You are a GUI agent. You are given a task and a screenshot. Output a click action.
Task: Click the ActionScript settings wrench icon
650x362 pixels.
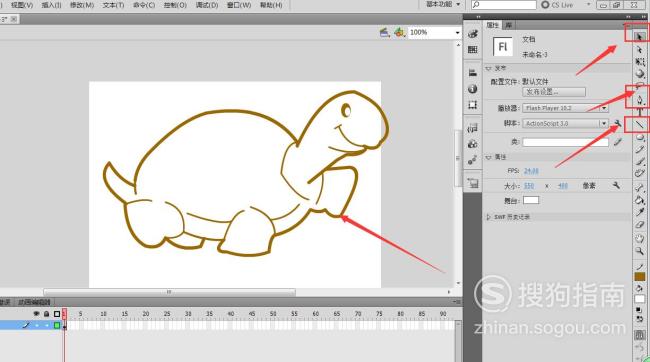pyautogui.click(x=618, y=123)
